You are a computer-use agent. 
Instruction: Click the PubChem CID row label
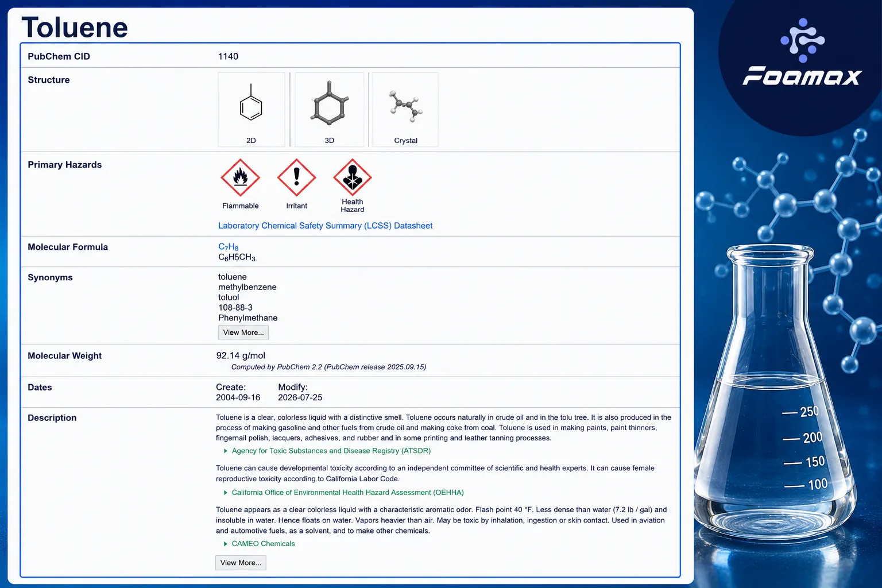[x=59, y=56]
